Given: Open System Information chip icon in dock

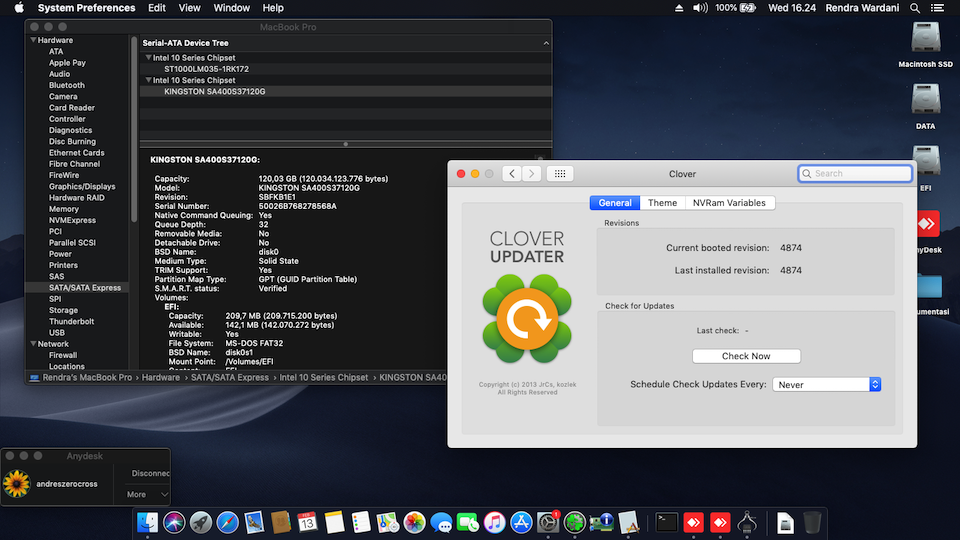Looking at the screenshot, I should point(601,522).
